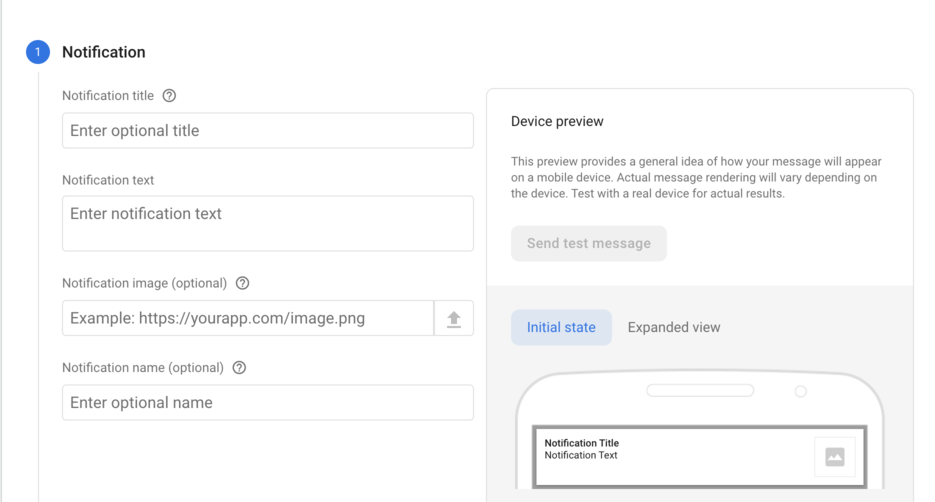935x502 pixels.
Task: Select the Initial state tab
Action: pos(561,327)
